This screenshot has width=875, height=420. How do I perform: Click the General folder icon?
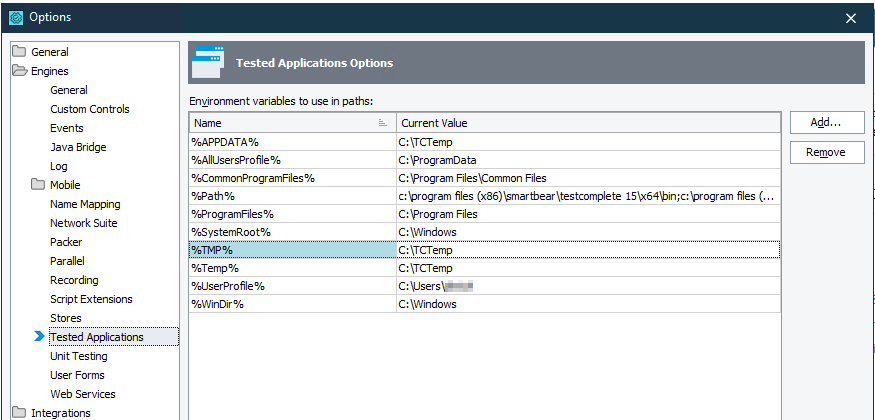pyautogui.click(x=19, y=52)
